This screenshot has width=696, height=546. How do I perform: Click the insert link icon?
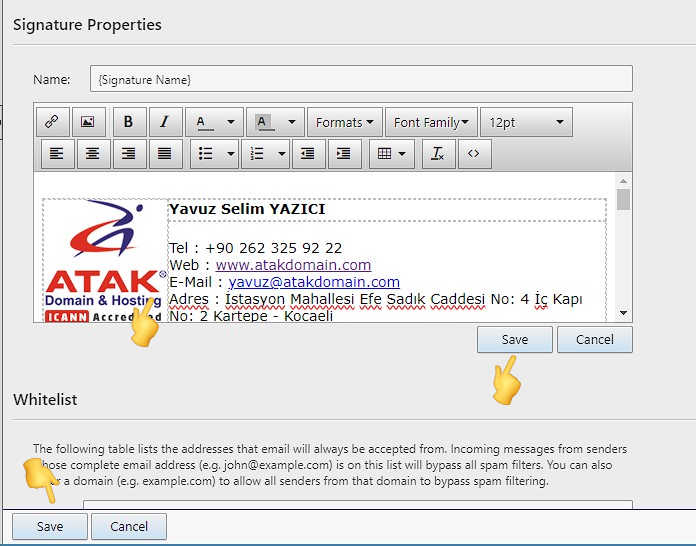53,122
